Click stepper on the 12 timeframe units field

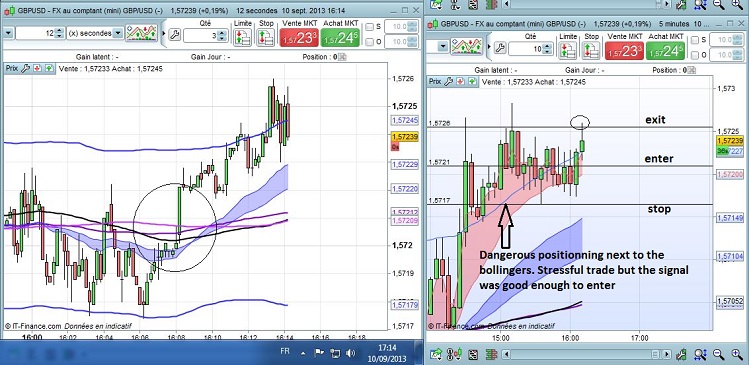[59, 33]
